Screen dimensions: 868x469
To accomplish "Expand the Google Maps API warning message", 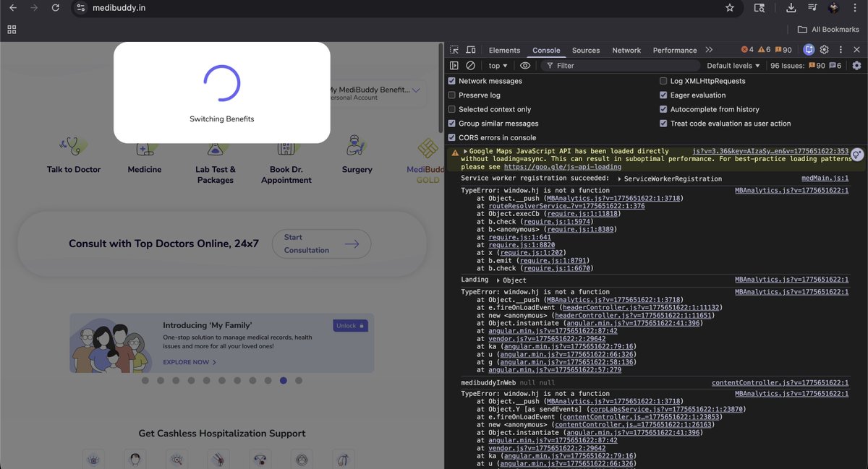I will point(466,152).
